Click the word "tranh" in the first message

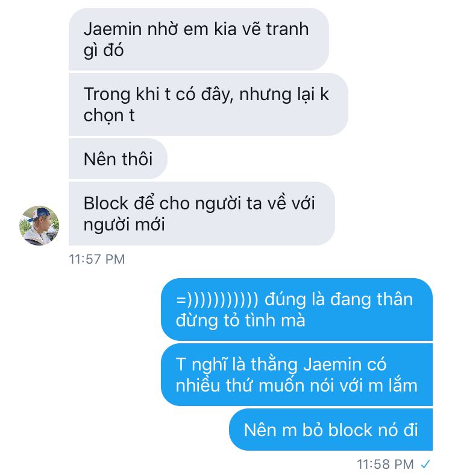tap(287, 30)
